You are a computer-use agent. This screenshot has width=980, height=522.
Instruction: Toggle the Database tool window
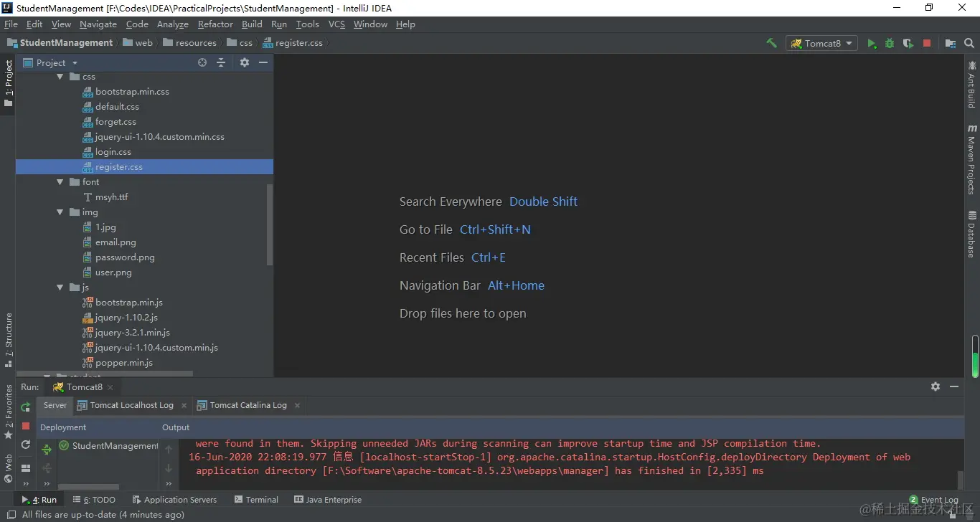(972, 234)
